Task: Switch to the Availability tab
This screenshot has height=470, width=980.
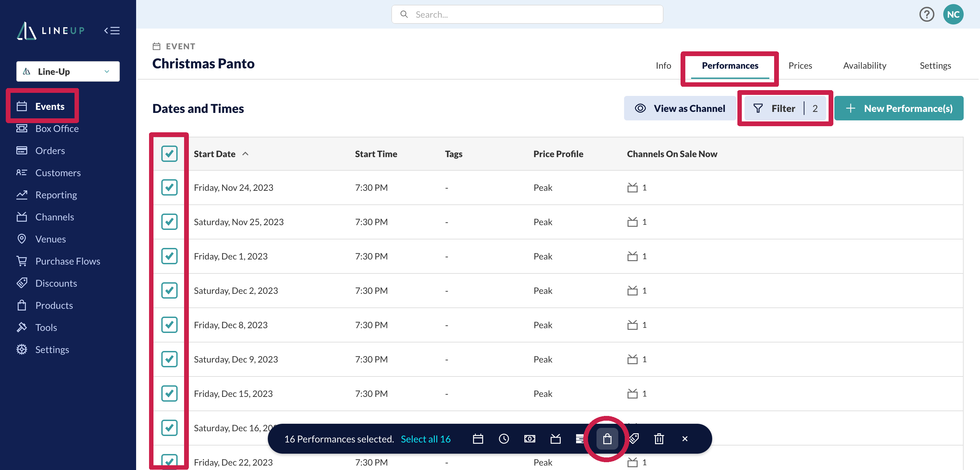Action: pyautogui.click(x=864, y=65)
